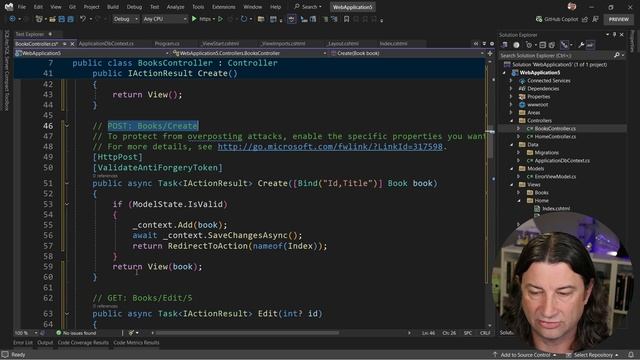Click the Save All toolbar icon
The width and height of the screenshot is (640, 360).
tap(70, 19)
